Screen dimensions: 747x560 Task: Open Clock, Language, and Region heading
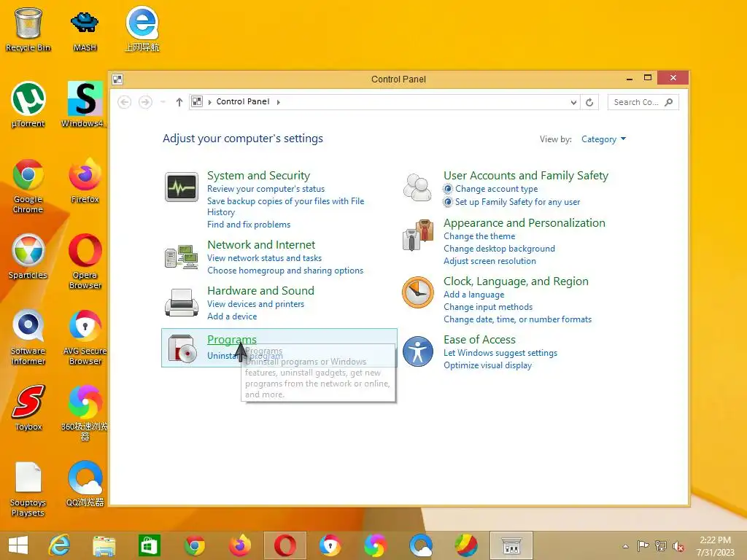tap(516, 281)
